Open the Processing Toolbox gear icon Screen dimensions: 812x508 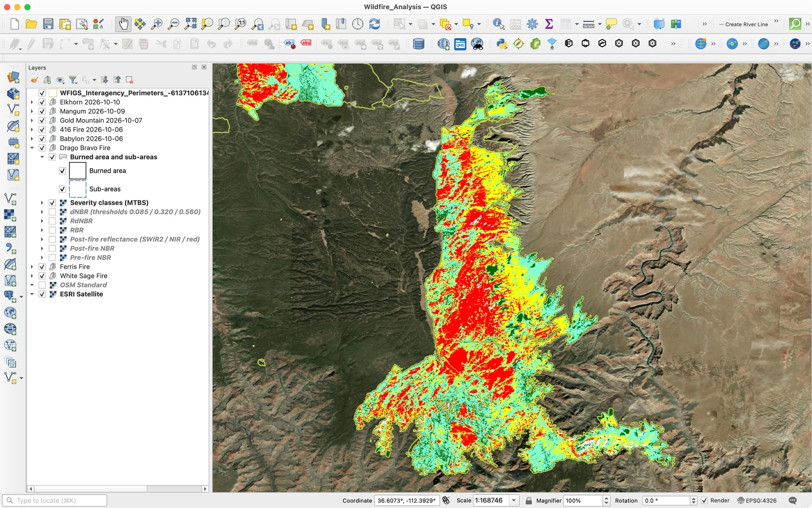[532, 24]
